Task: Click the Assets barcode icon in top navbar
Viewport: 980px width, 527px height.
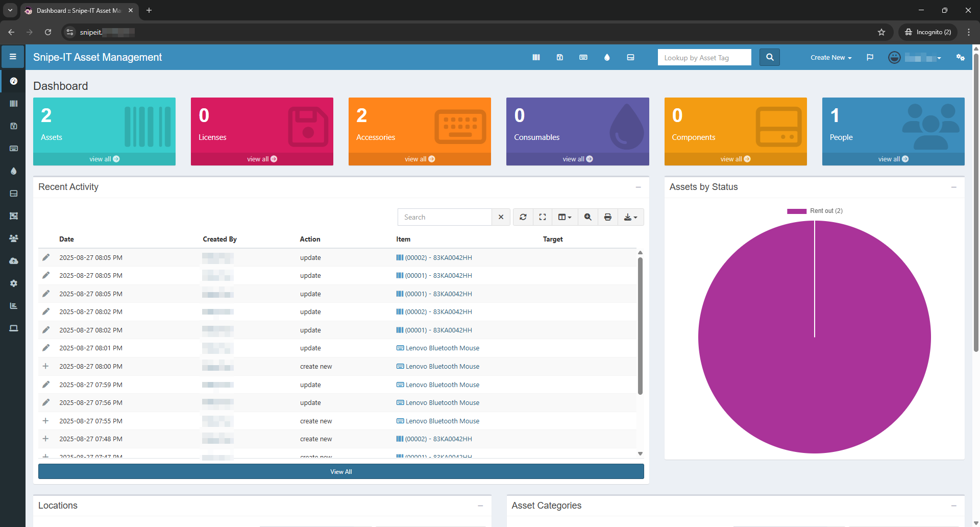Action: click(536, 57)
